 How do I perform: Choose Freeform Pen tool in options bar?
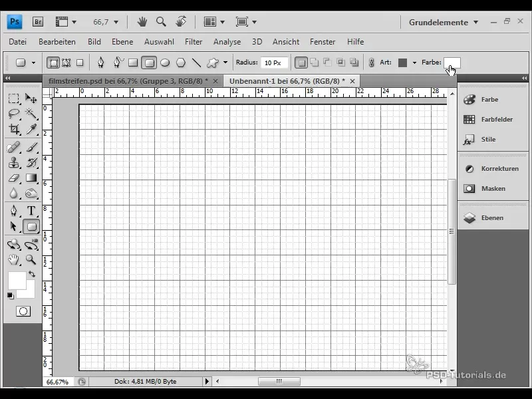pos(118,63)
